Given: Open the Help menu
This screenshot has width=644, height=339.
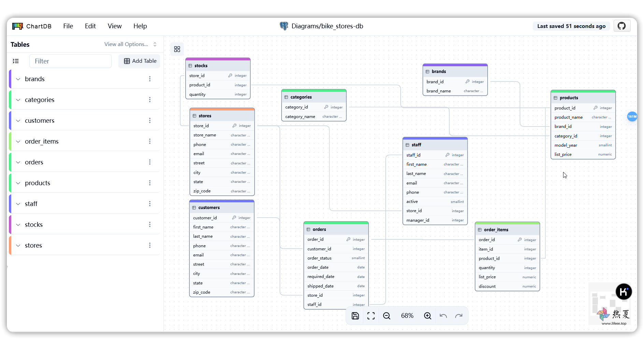Looking at the screenshot, I should [x=140, y=26].
